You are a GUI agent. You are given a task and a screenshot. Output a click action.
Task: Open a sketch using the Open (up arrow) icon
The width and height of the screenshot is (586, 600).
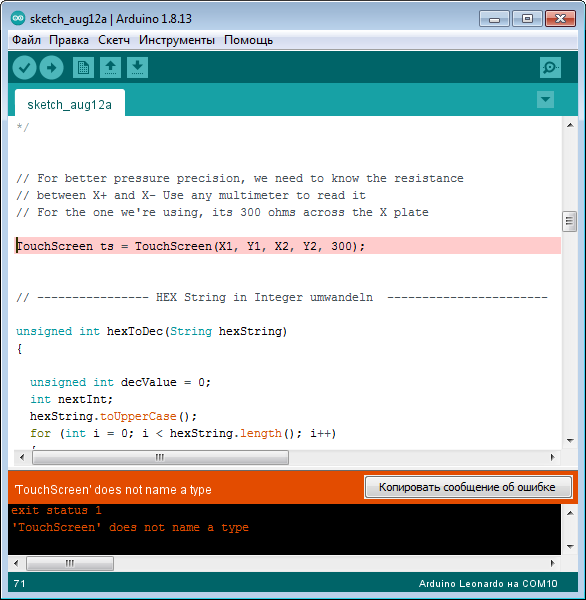111,68
